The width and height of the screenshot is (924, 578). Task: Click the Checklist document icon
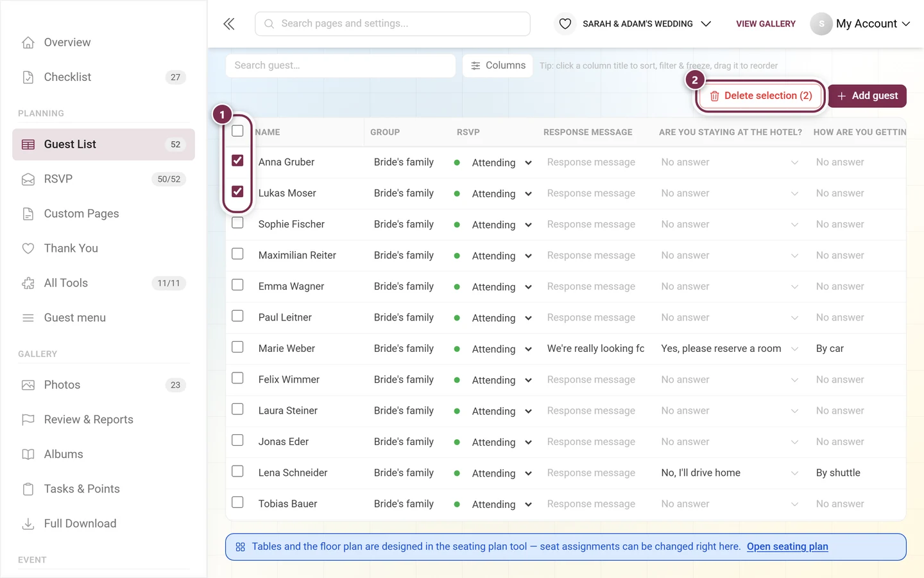(28, 77)
